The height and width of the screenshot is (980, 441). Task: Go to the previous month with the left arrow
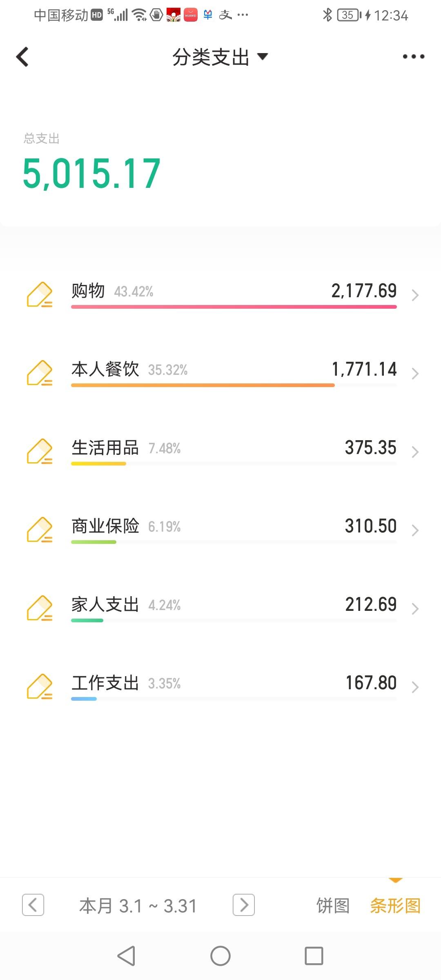tap(33, 905)
